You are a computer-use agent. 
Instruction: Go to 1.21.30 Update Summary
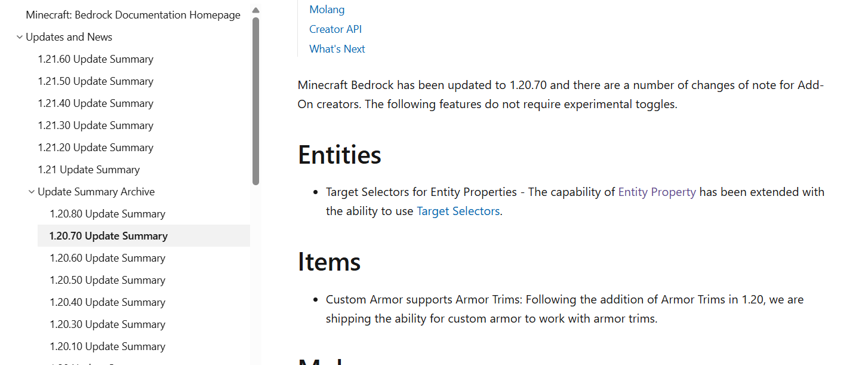pos(96,125)
